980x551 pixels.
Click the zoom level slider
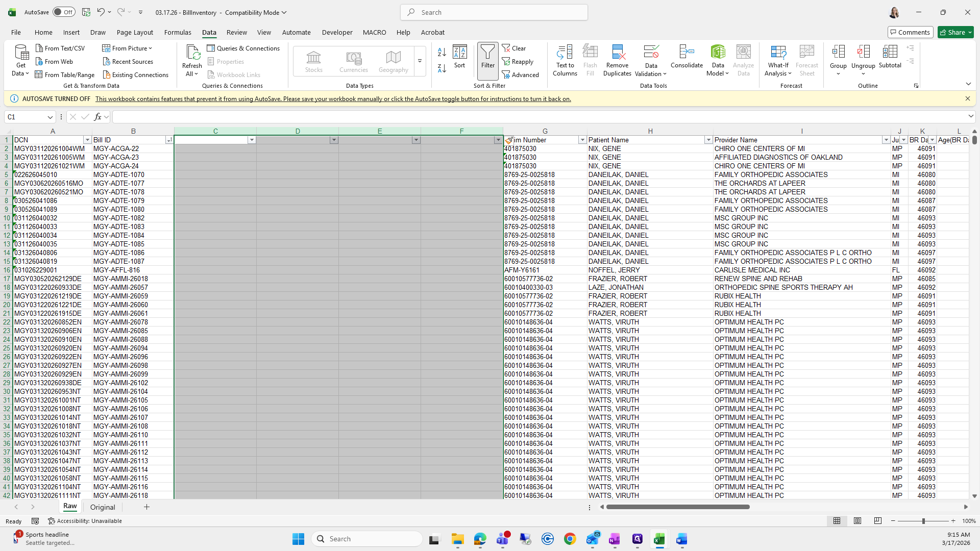(923, 521)
